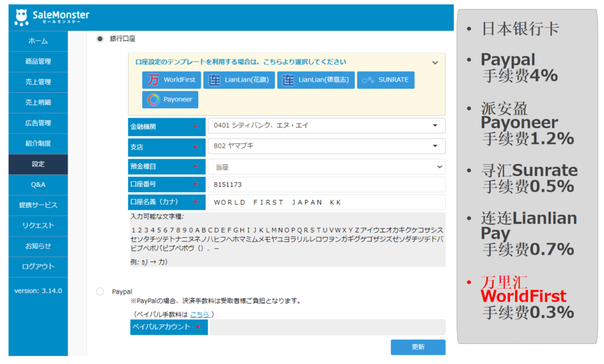Viewport: 604px width, 364px height.
Task: Click the SUNRATE template icon
Action: [368, 80]
